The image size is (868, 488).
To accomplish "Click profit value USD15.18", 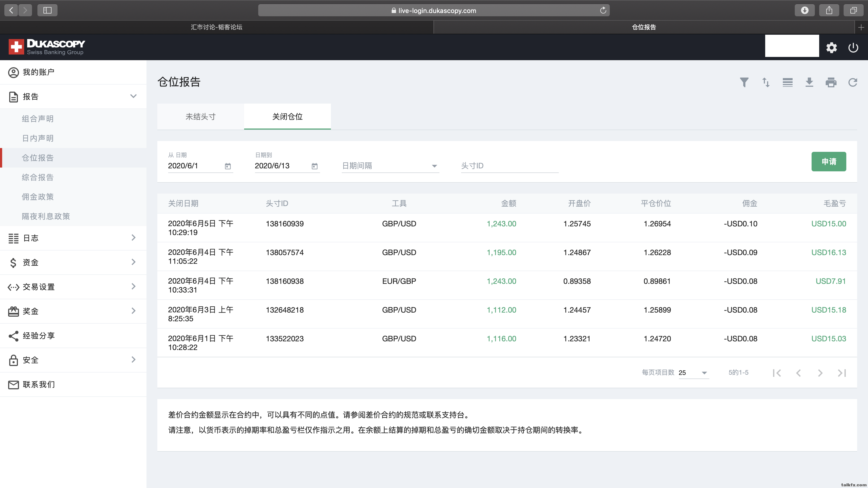I will coord(829,310).
